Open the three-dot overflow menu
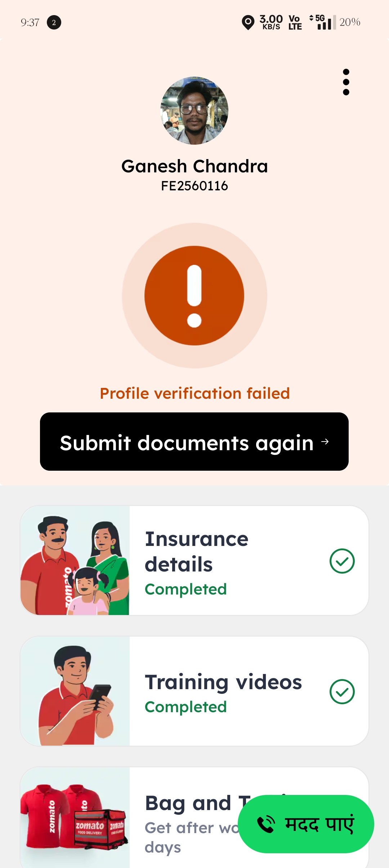389x868 pixels. click(x=346, y=82)
